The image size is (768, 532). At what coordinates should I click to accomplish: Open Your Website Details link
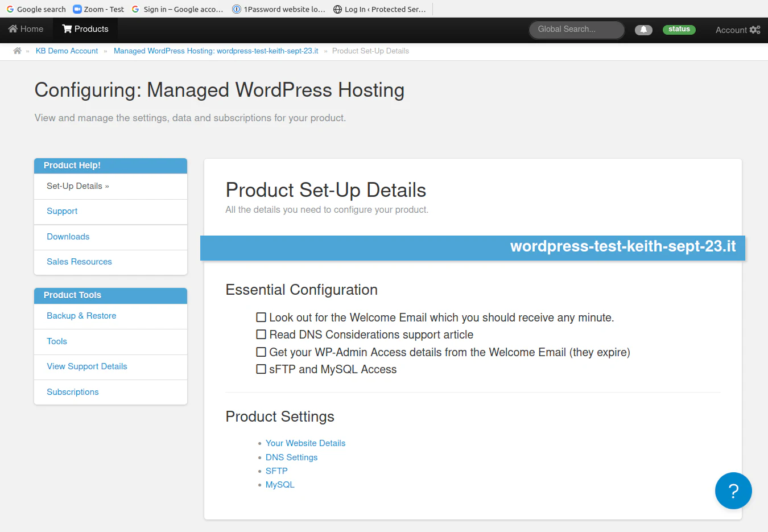(305, 443)
